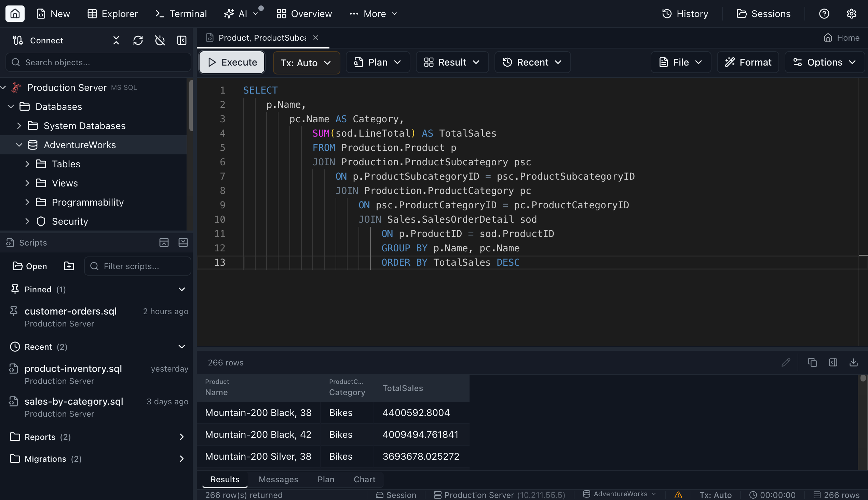Download the query results
The image size is (868, 500).
pos(854,362)
